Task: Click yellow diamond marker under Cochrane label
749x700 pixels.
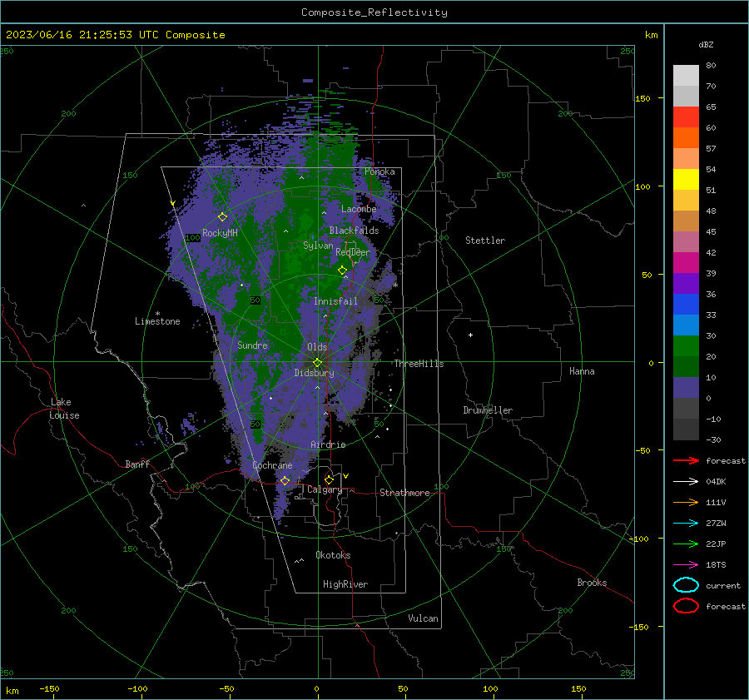Action: (x=285, y=480)
